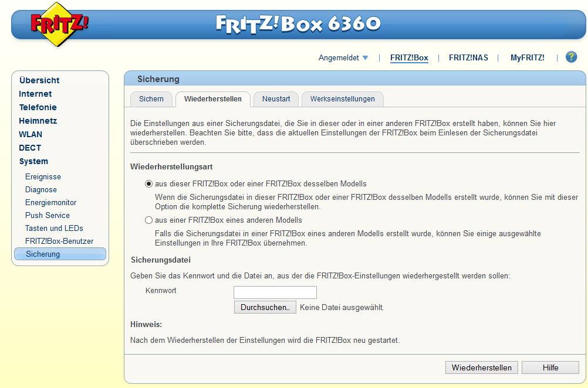The height and width of the screenshot is (388, 588).
Task: Click the FRITZ!Box 6360 title banner
Action: click(x=298, y=24)
